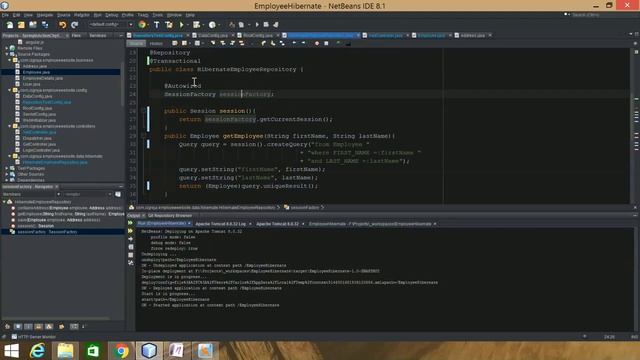Click the Navigator filter icon beside the search field
Image resolution: width=640 pixels, height=360 pixels.
pos(118,194)
